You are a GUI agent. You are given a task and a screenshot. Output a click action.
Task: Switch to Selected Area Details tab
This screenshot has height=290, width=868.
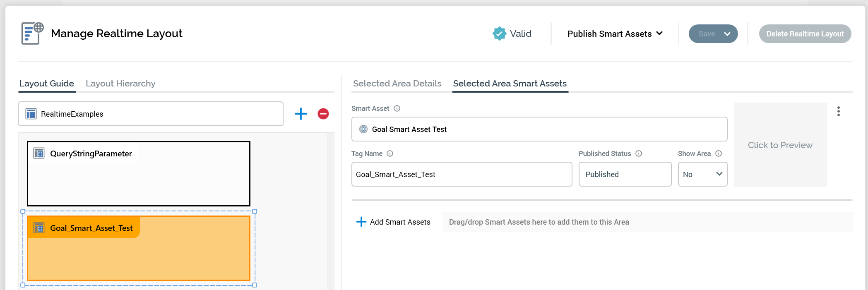(397, 84)
